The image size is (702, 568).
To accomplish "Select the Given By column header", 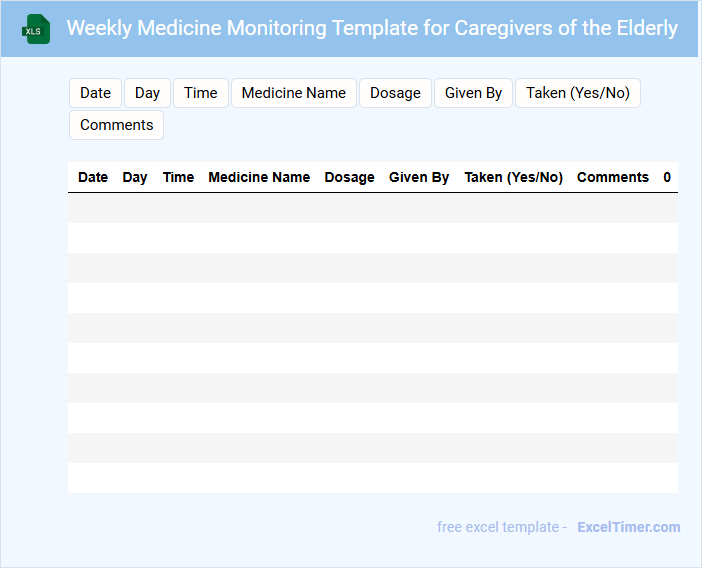I will click(x=419, y=177).
